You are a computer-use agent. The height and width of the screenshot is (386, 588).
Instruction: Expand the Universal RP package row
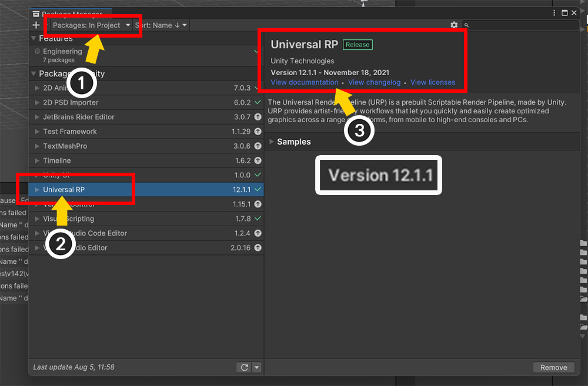tap(36, 190)
